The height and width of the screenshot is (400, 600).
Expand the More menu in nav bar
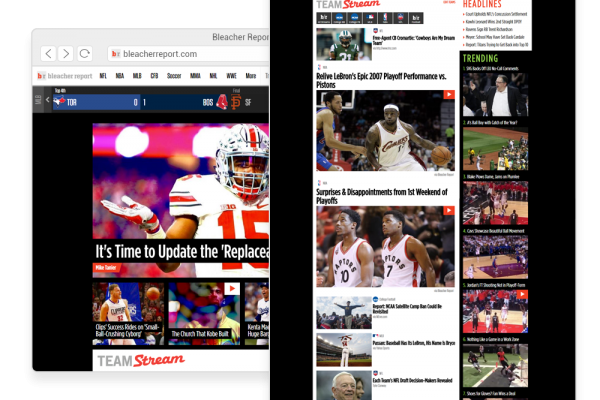tap(251, 76)
